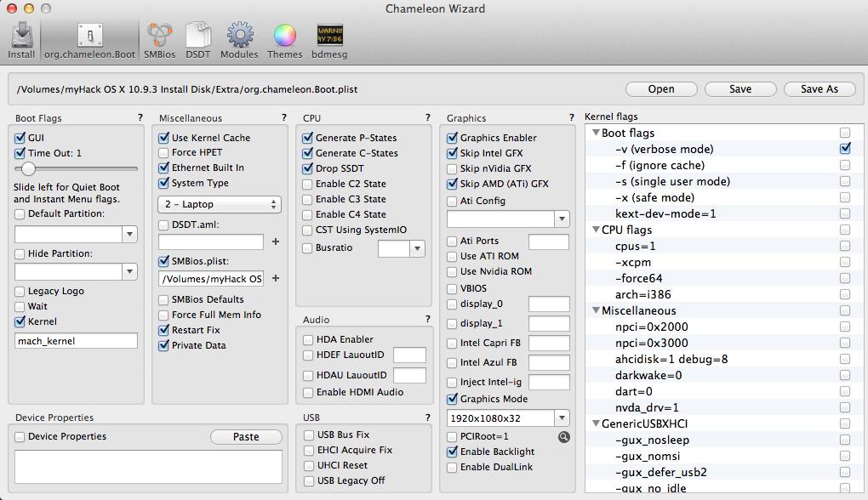Show help for the CPU panel
This screenshot has width=868, height=500.
tap(428, 117)
